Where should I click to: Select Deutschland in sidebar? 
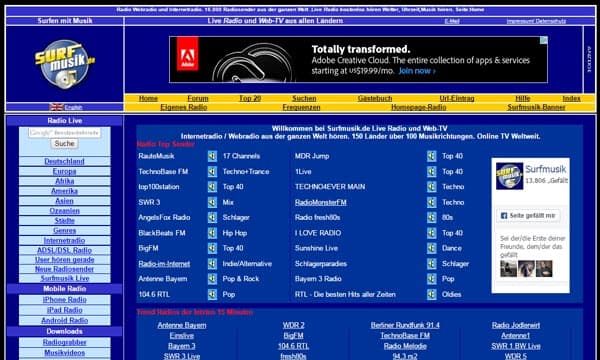[64, 161]
